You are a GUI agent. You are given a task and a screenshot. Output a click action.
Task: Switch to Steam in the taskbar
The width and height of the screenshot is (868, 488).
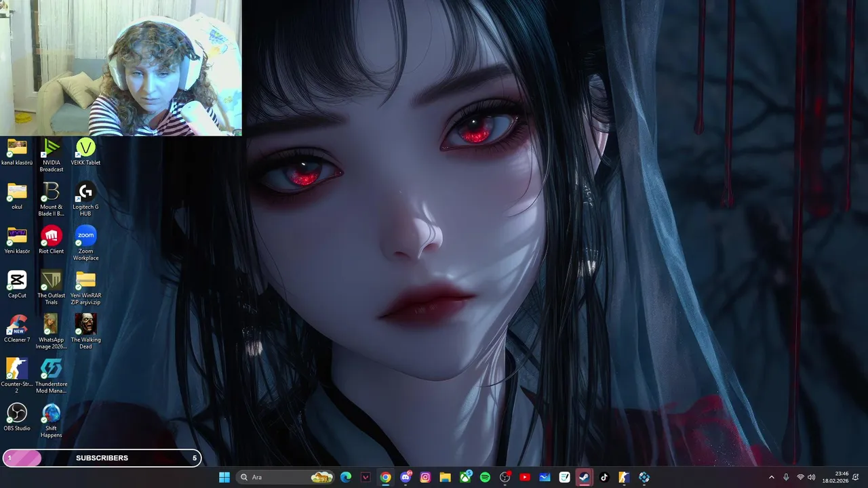tap(584, 477)
